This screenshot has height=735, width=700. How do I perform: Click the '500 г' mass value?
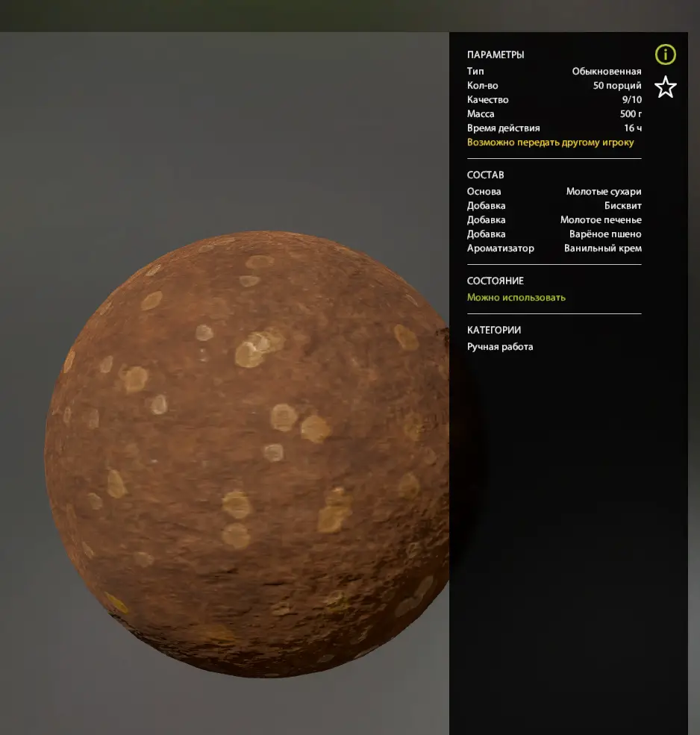631,114
